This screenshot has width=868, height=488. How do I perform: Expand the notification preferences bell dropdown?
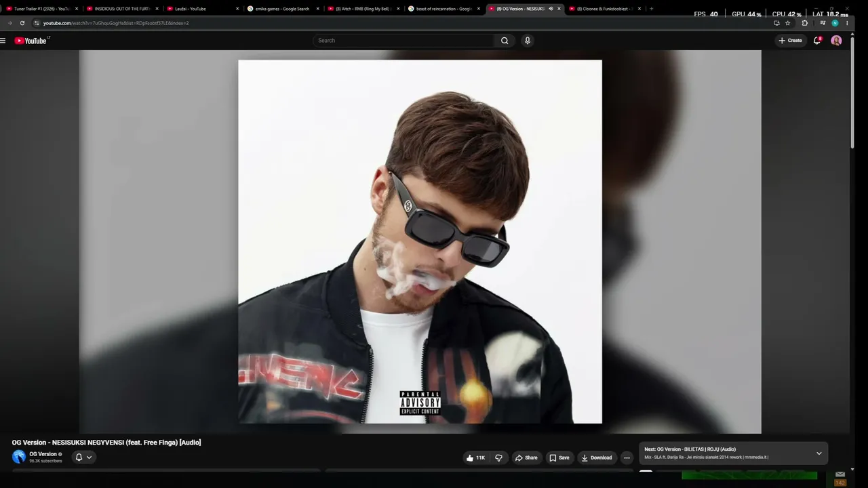point(84,457)
